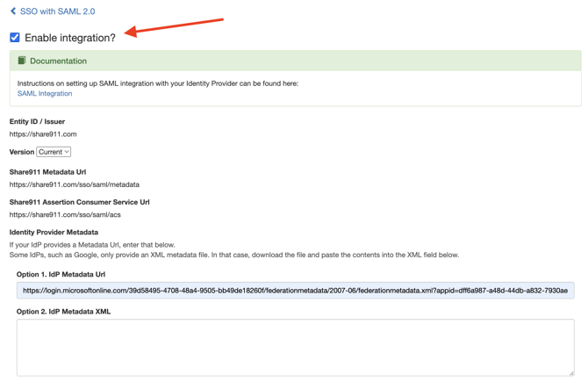Toggle the Enable integration checkbox
Viewport: 588px width, 389px height.
pyautogui.click(x=15, y=38)
